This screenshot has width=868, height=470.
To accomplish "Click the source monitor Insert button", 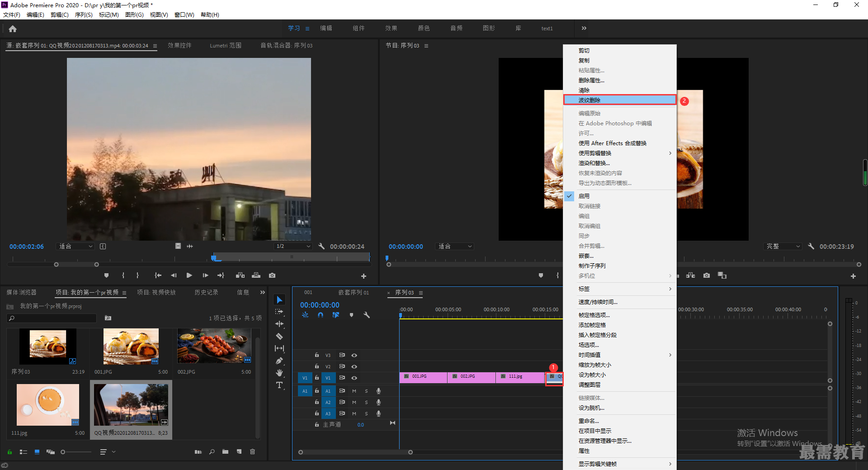I will (240, 275).
